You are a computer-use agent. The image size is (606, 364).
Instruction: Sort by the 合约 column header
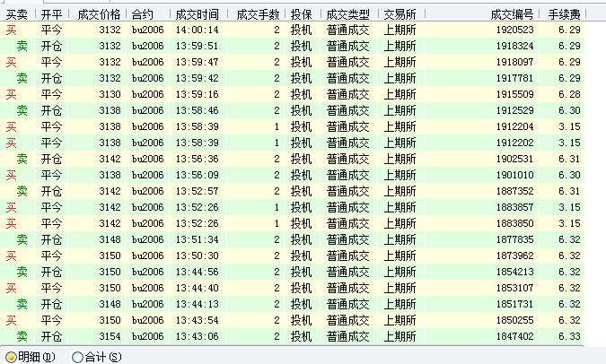(x=142, y=14)
